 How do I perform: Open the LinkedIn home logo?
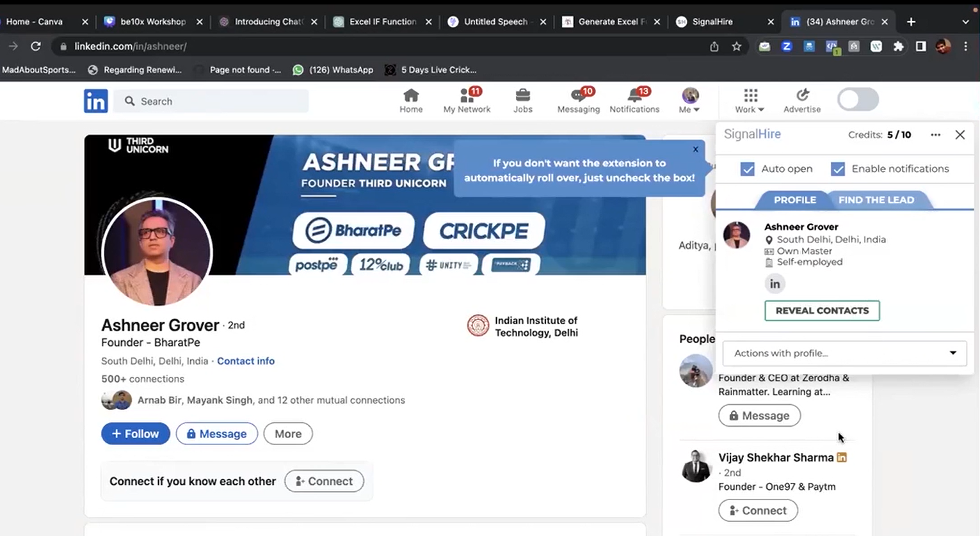pyautogui.click(x=95, y=101)
